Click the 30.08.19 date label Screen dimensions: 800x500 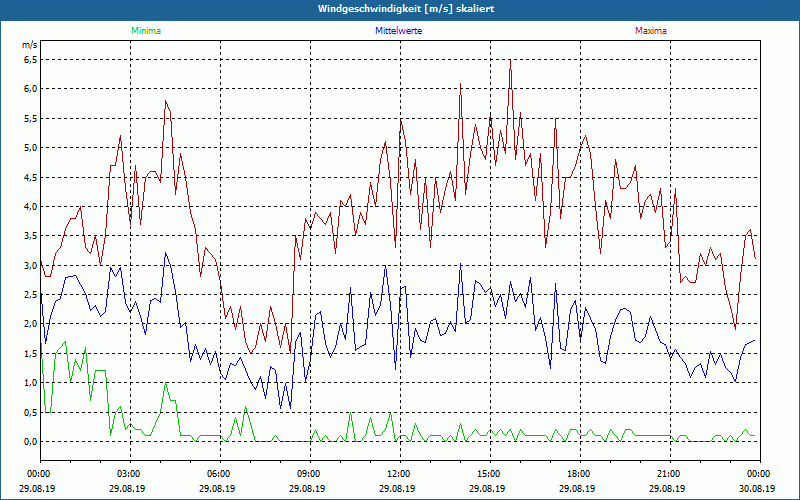758,488
